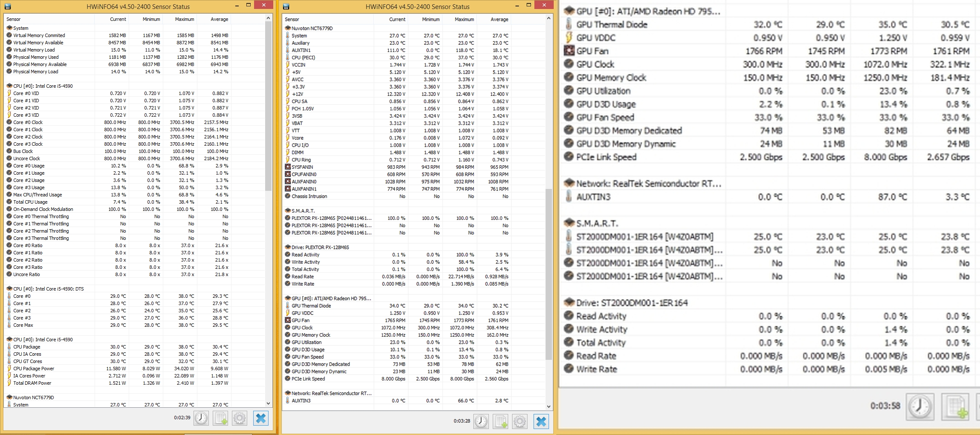Click thermometer icon beside Core Max
Screen dimensions: 980x435
click(9, 325)
